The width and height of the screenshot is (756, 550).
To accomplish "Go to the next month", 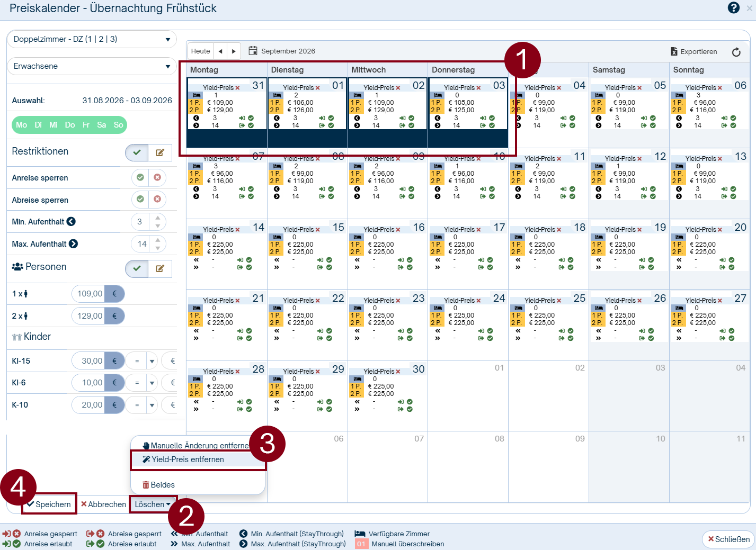I will click(234, 51).
